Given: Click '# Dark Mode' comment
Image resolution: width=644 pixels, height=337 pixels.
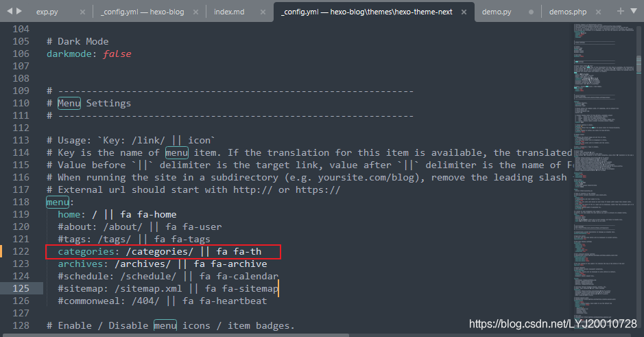Looking at the screenshot, I should coord(77,41).
